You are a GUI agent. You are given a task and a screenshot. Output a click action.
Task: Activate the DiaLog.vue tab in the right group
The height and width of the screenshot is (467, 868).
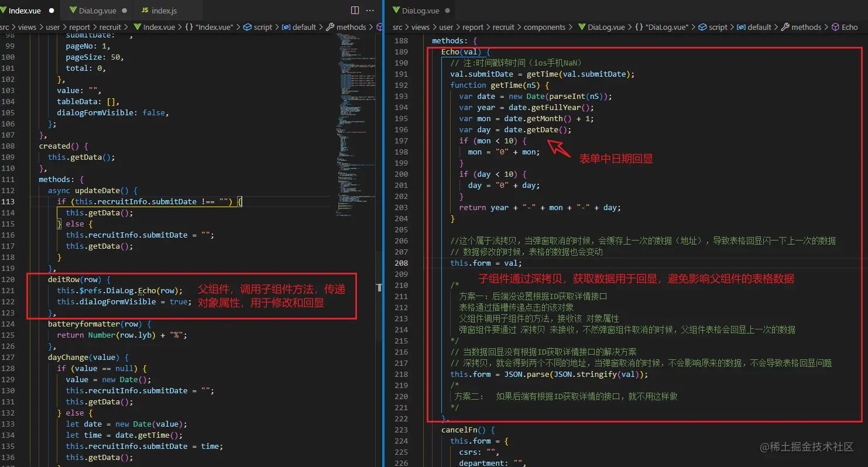[420, 11]
